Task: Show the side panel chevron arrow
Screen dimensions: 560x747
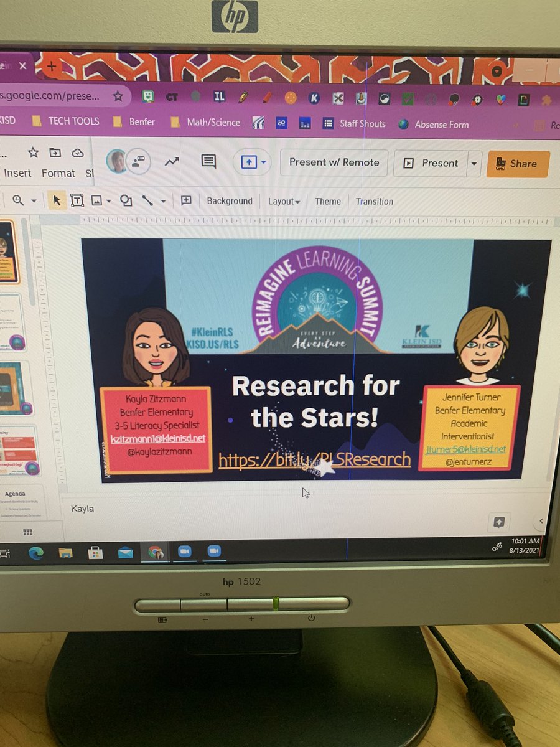Action: coord(541,521)
